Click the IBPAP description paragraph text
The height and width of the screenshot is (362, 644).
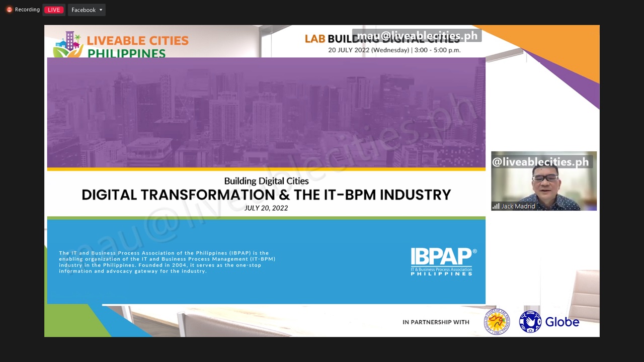(x=167, y=262)
